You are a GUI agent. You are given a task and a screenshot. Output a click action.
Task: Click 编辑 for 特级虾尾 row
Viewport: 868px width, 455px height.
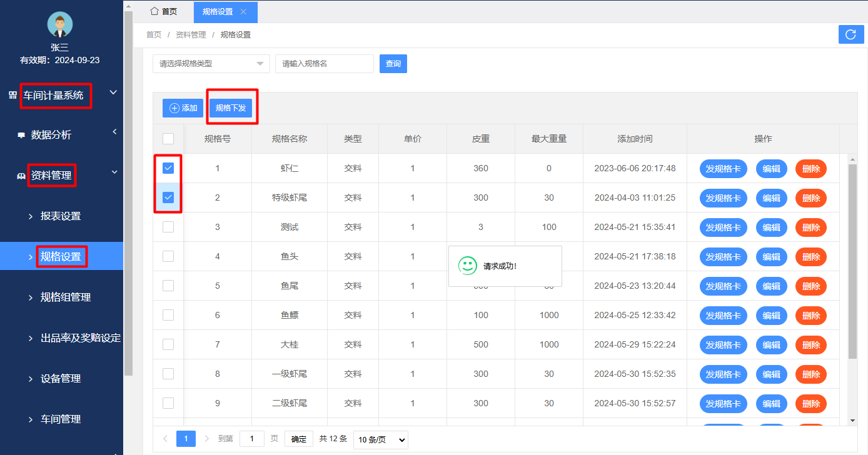(772, 198)
